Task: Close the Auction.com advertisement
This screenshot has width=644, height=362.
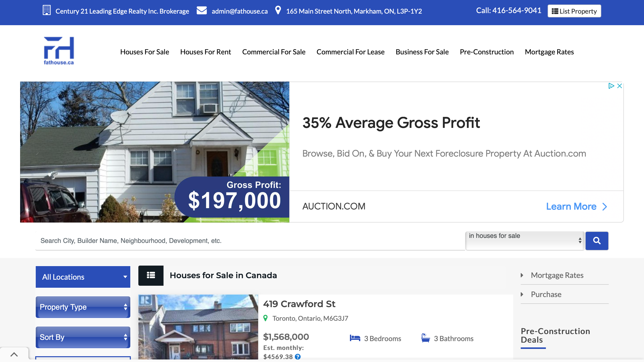Action: pos(620,86)
